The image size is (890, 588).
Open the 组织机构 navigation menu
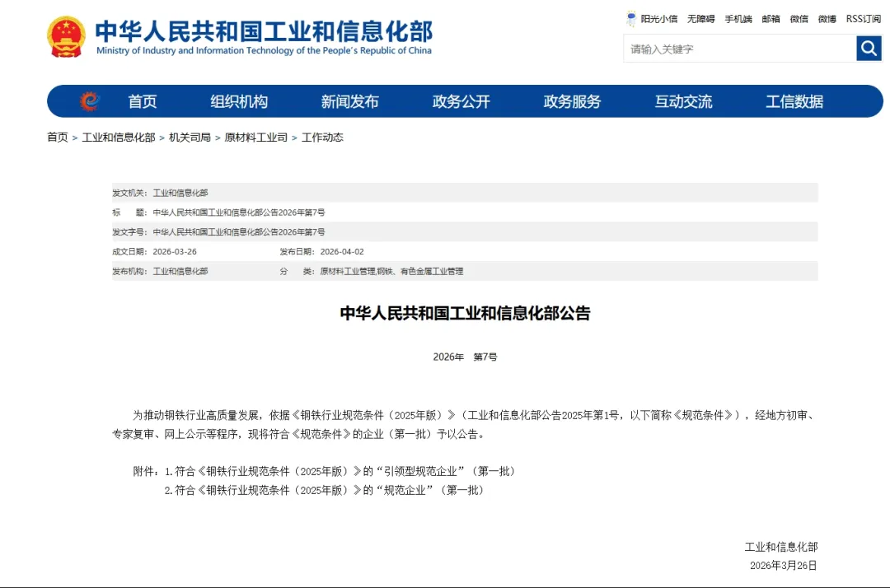pos(239,101)
